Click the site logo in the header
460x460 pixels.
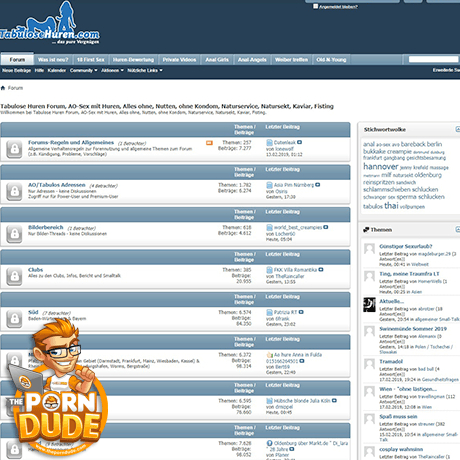(50, 24)
